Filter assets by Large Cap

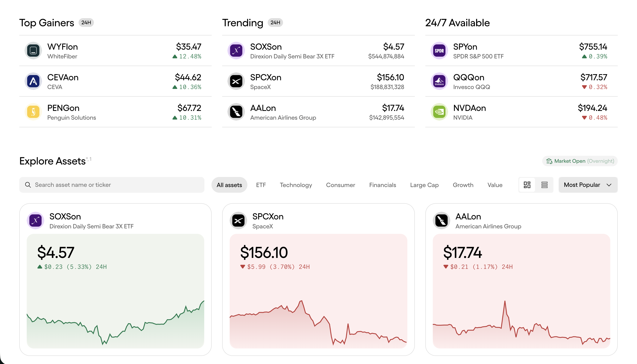click(x=424, y=185)
